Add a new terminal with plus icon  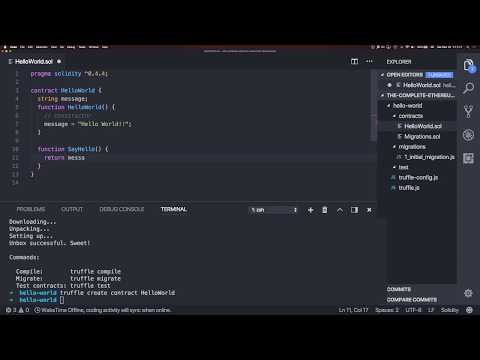tap(310, 210)
